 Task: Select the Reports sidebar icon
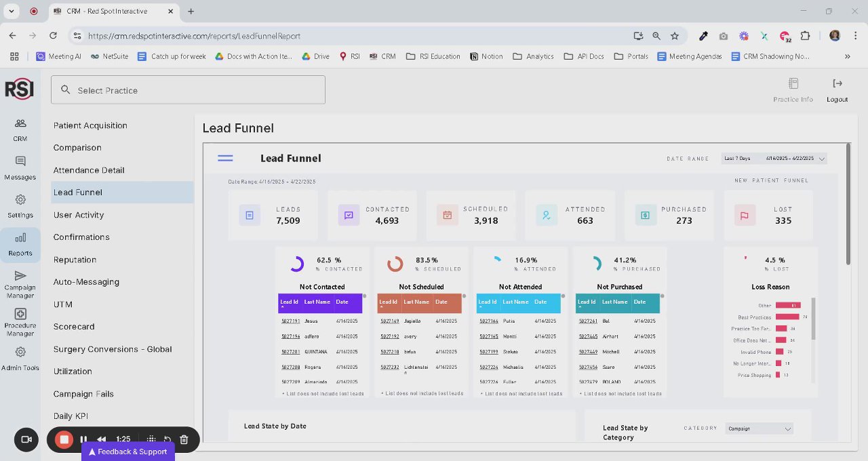click(20, 244)
